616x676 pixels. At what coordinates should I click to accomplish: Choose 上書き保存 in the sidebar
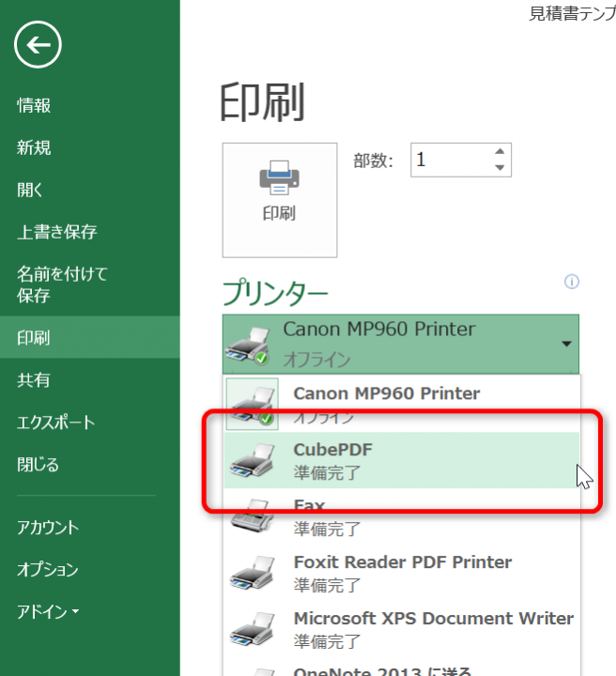pos(57,232)
